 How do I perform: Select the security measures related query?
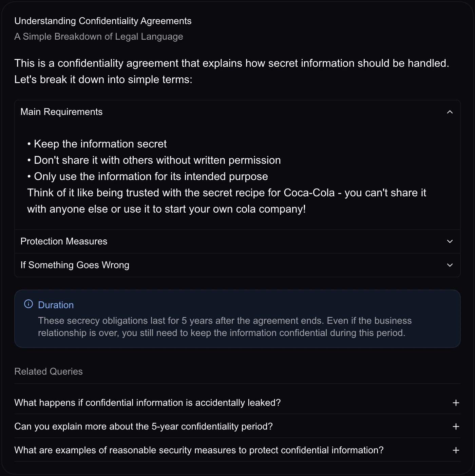pyautogui.click(x=198, y=450)
